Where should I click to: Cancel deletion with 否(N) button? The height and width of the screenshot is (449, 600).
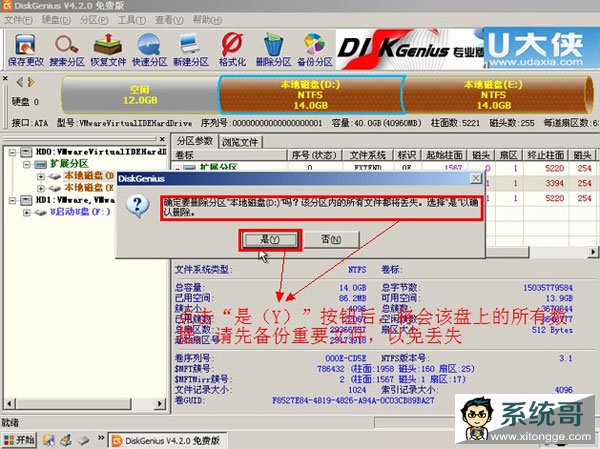(331, 240)
